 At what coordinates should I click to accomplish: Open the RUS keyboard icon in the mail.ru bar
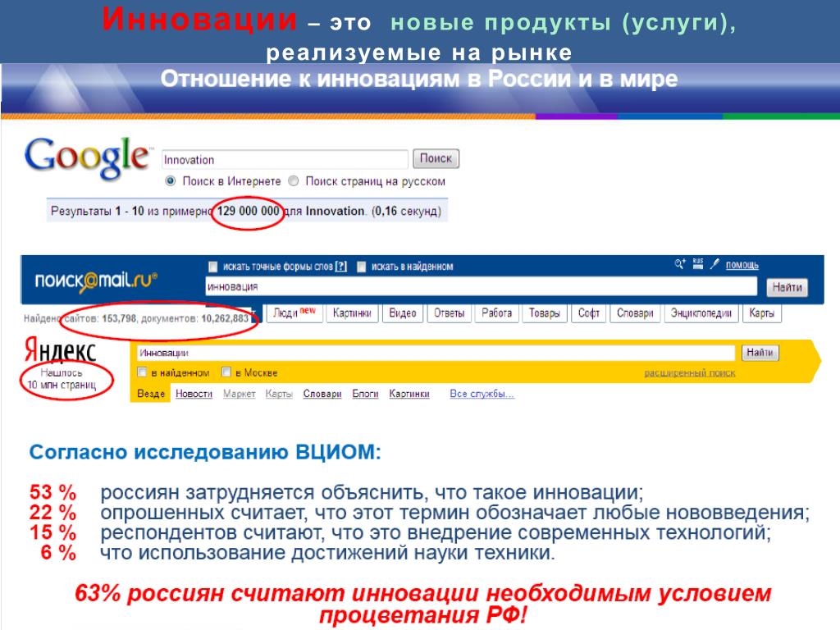point(697,263)
